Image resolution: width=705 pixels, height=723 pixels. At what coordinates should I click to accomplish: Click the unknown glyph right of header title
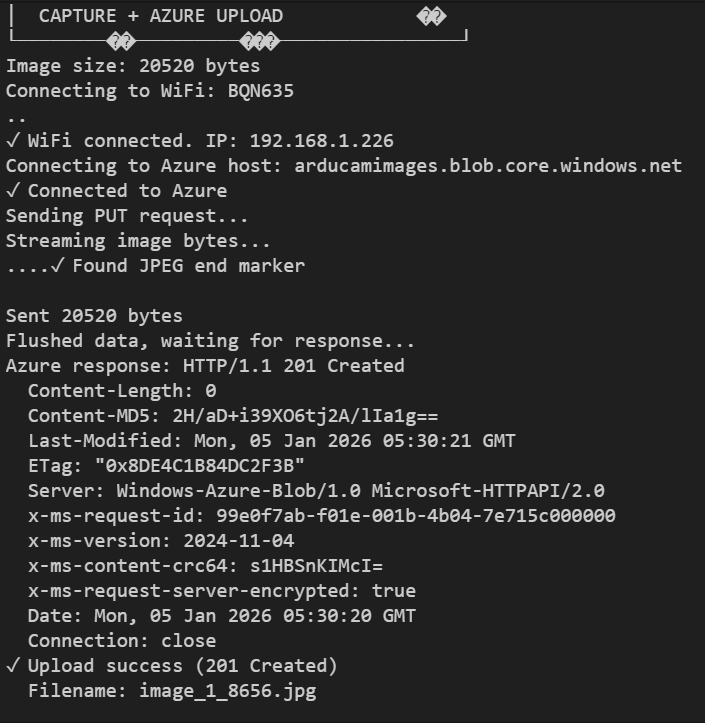tap(431, 16)
